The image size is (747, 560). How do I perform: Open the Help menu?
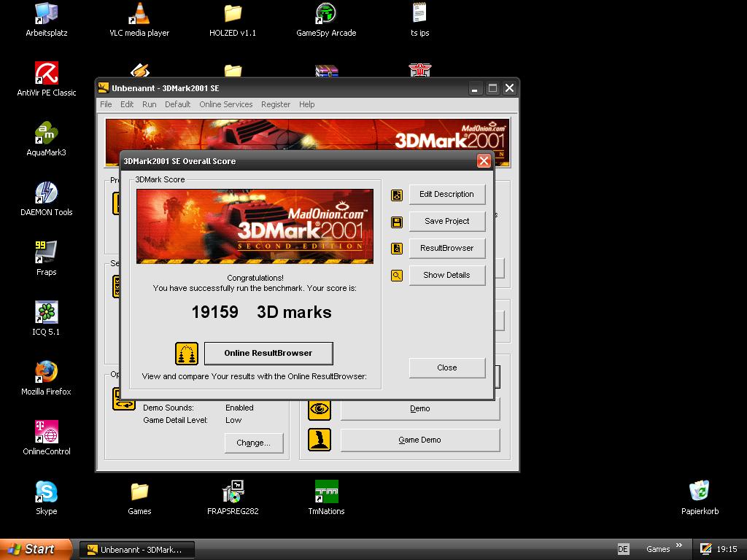tap(307, 104)
